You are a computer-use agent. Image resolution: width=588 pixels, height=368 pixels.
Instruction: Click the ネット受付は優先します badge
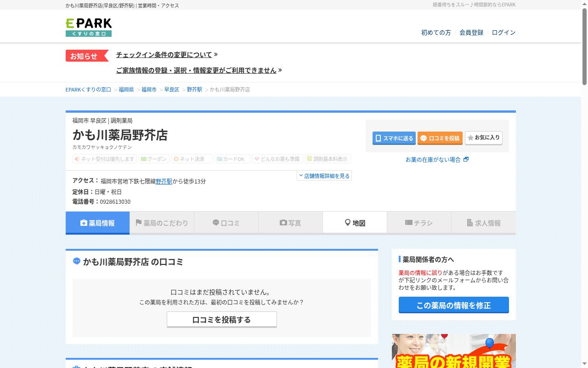pyautogui.click(x=105, y=159)
